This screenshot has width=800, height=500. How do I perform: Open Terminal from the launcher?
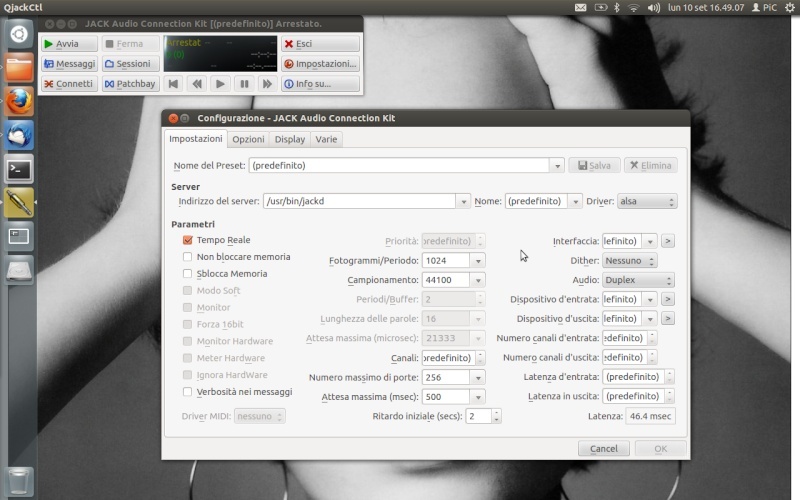tap(19, 169)
